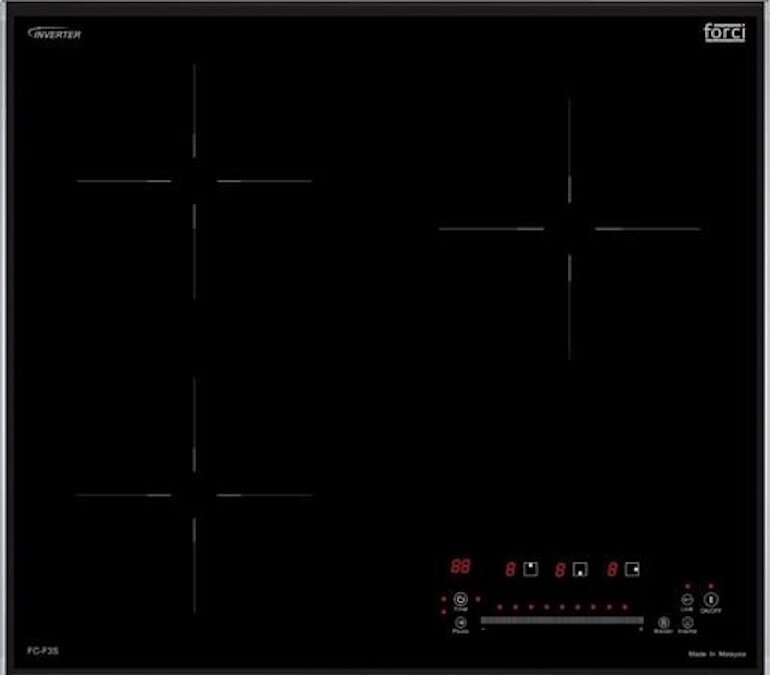Click the center of the lower-left burner crosshair
Viewport: 770px width, 675px height.
tap(194, 495)
